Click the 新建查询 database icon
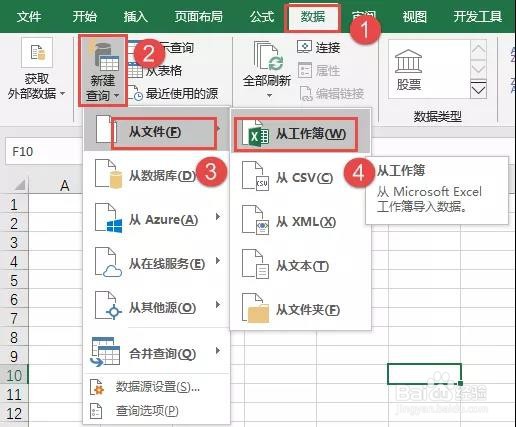The width and height of the screenshot is (516, 427). (104, 56)
